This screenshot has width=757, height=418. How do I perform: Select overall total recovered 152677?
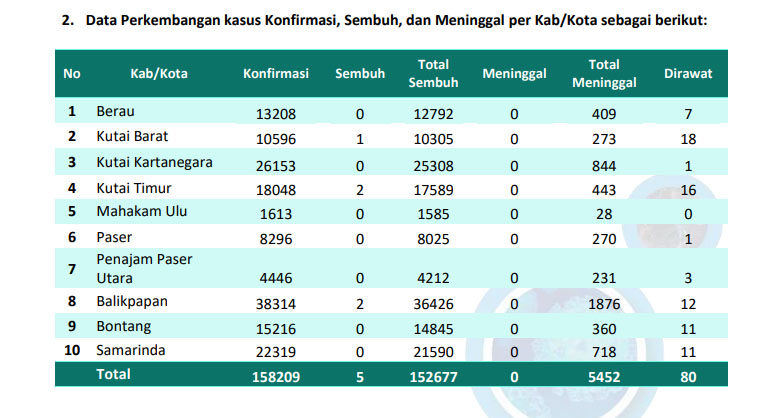coord(433,377)
